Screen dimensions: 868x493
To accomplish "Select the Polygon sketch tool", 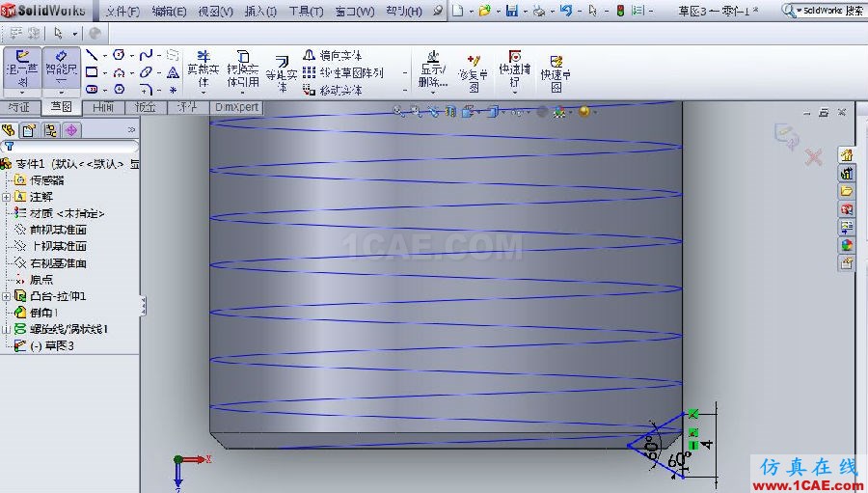I will click(x=119, y=89).
